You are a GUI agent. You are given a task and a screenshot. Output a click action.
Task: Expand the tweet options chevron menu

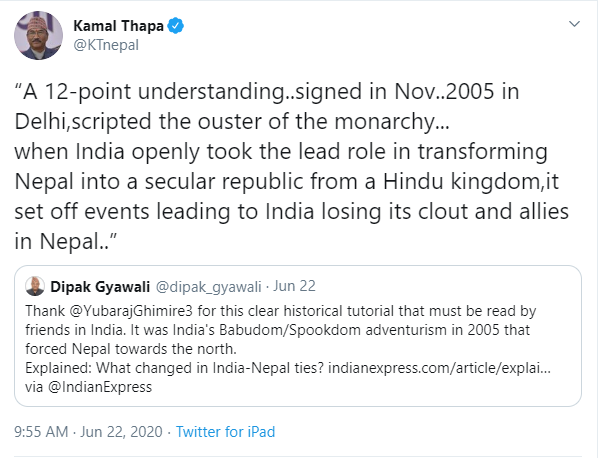(x=574, y=24)
